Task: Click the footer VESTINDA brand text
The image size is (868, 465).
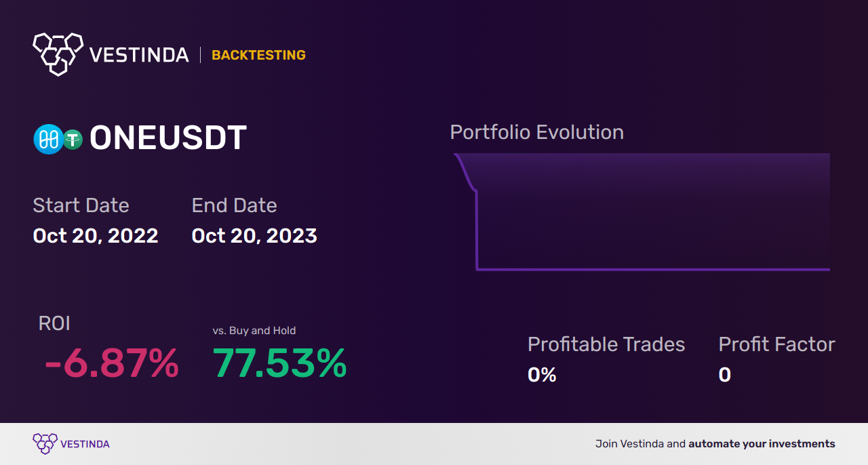Action: [85, 444]
